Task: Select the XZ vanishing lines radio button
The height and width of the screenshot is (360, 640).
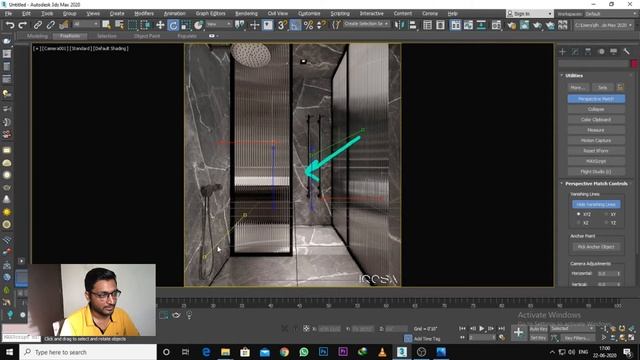Action: (x=578, y=223)
